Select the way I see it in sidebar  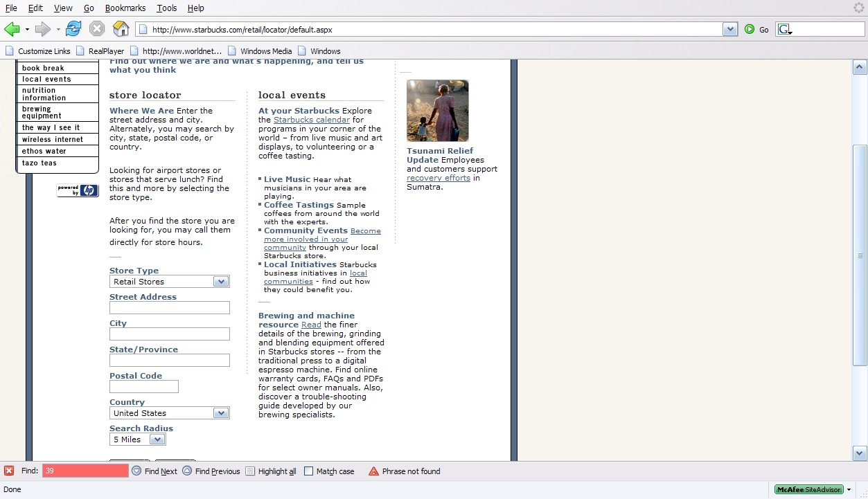58,128
